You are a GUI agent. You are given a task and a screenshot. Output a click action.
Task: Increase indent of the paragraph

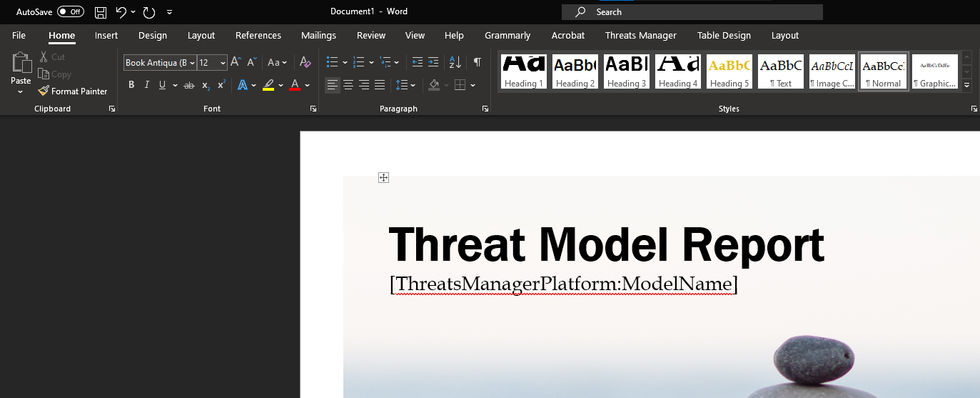tap(433, 63)
